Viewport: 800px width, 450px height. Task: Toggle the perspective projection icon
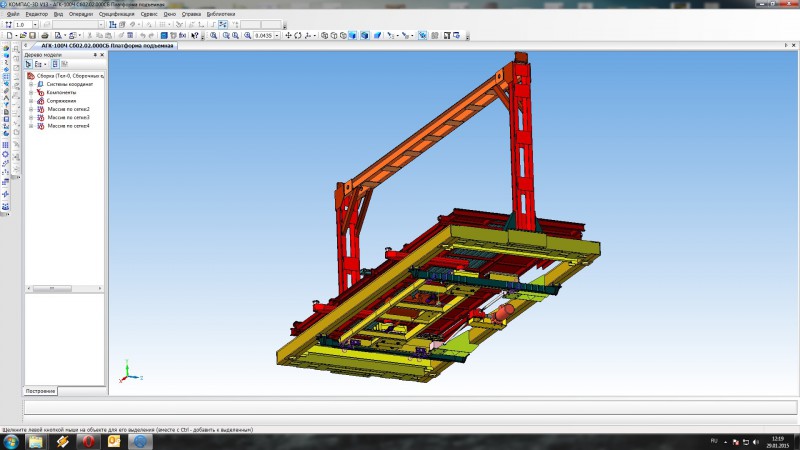[377, 36]
